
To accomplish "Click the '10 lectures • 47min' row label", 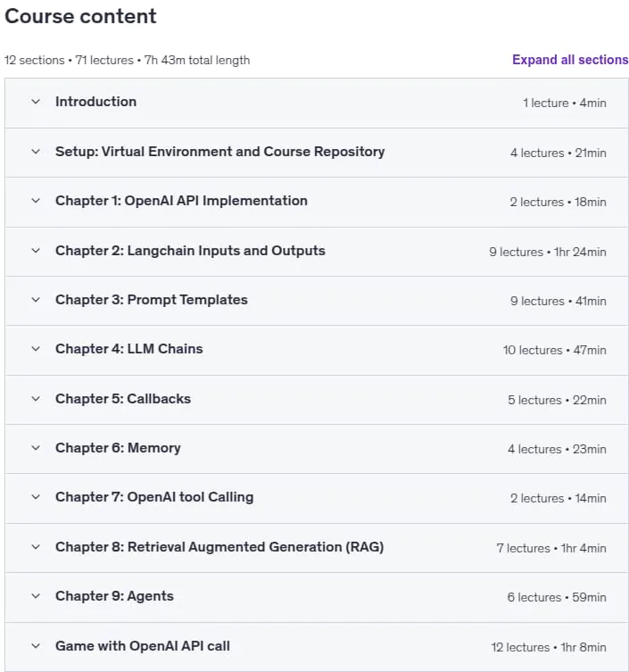I will 554,350.
